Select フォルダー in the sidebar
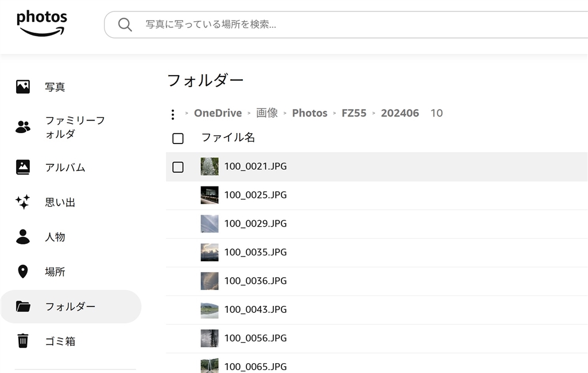The image size is (588, 373). point(71,306)
